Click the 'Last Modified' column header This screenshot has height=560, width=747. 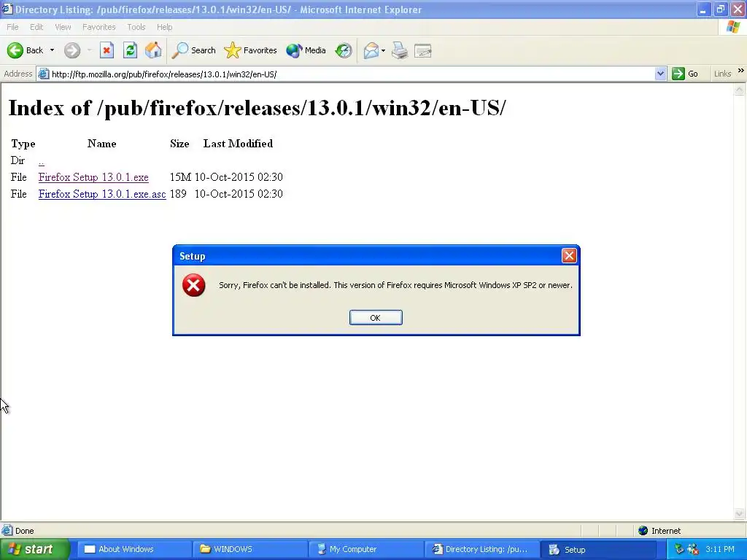[x=239, y=144]
